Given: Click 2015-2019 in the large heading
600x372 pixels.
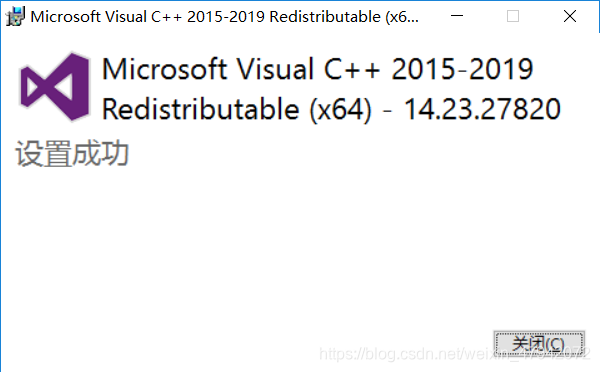Looking at the screenshot, I should [462, 69].
